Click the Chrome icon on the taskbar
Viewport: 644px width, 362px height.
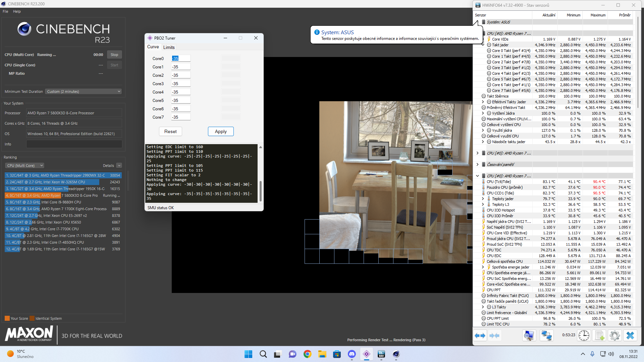(x=307, y=354)
